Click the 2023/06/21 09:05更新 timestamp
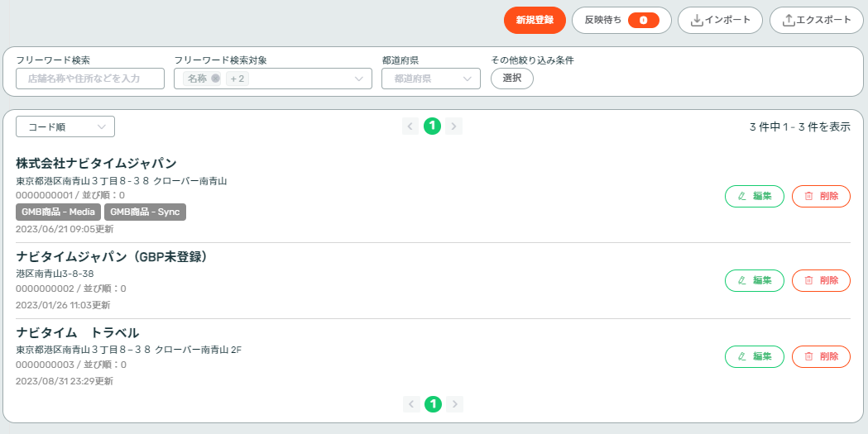Viewport: 868px width, 434px height. [x=65, y=229]
